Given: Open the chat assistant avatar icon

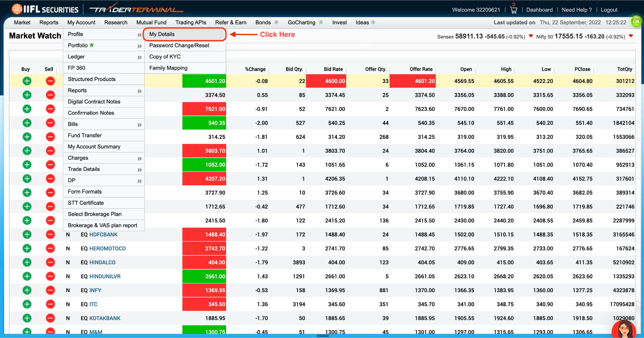Looking at the screenshot, I should [624, 330].
